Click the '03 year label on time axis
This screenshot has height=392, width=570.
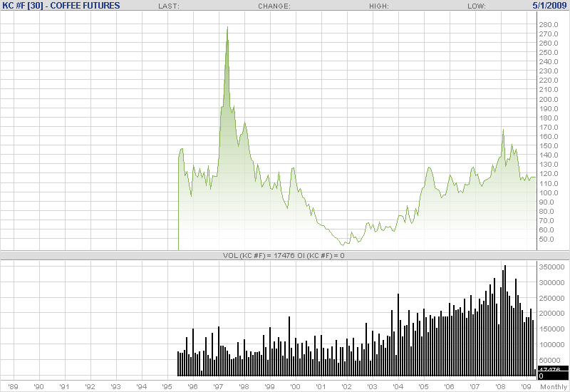[372, 386]
